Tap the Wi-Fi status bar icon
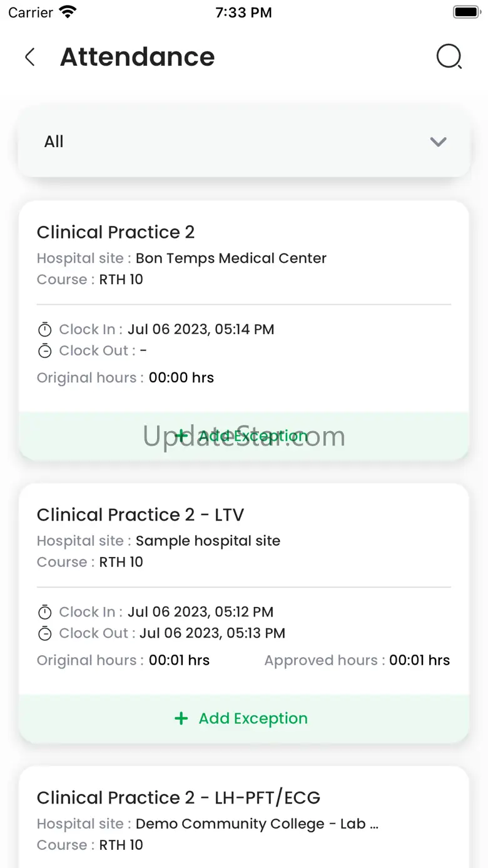 (x=67, y=13)
